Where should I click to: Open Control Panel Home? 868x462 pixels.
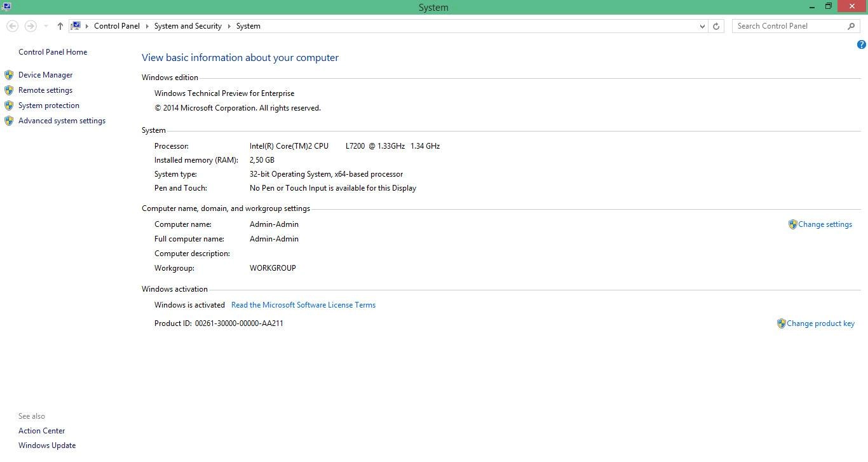(53, 52)
